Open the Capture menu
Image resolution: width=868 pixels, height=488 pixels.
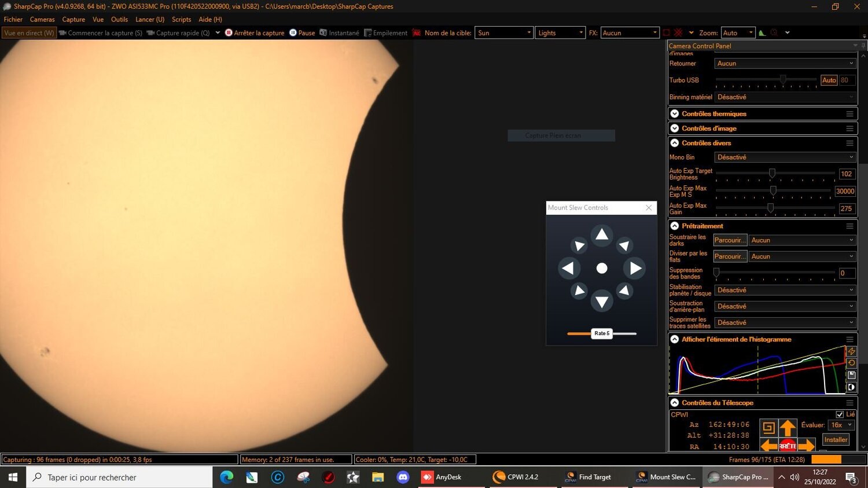(73, 19)
